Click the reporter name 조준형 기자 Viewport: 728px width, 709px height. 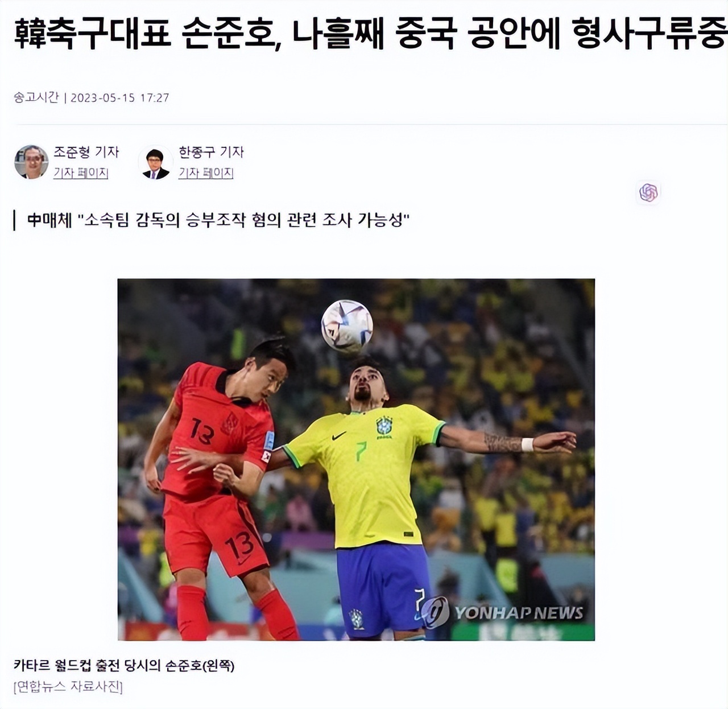pos(86,152)
